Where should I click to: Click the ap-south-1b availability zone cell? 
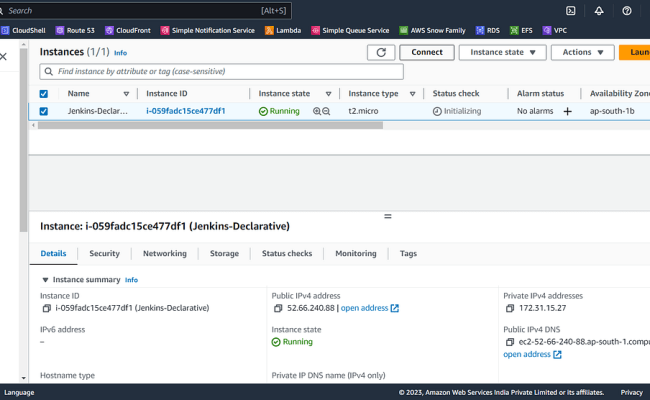coord(612,111)
